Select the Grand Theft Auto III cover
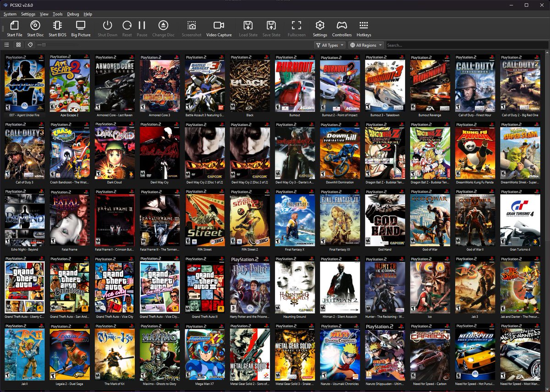Viewport: 550px width, 392px height. coord(205,285)
